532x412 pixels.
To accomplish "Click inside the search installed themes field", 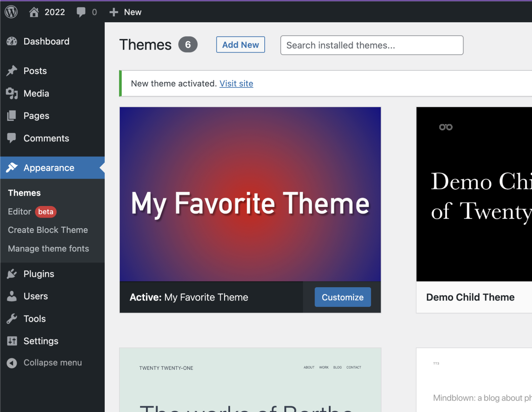I will 371,45.
